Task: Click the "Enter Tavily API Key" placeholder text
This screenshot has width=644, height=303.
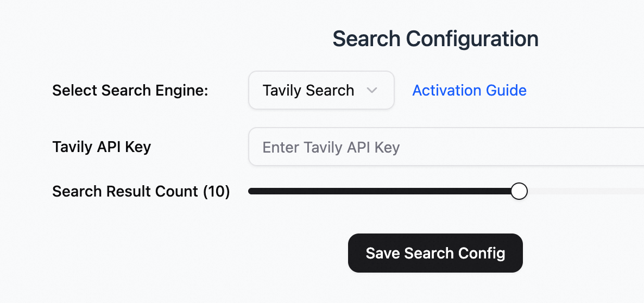Action: [331, 147]
